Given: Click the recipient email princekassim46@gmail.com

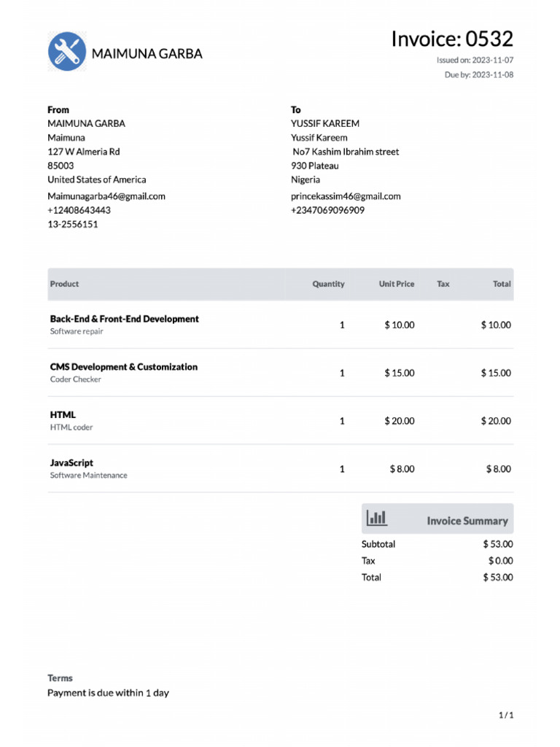Looking at the screenshot, I should [x=346, y=196].
